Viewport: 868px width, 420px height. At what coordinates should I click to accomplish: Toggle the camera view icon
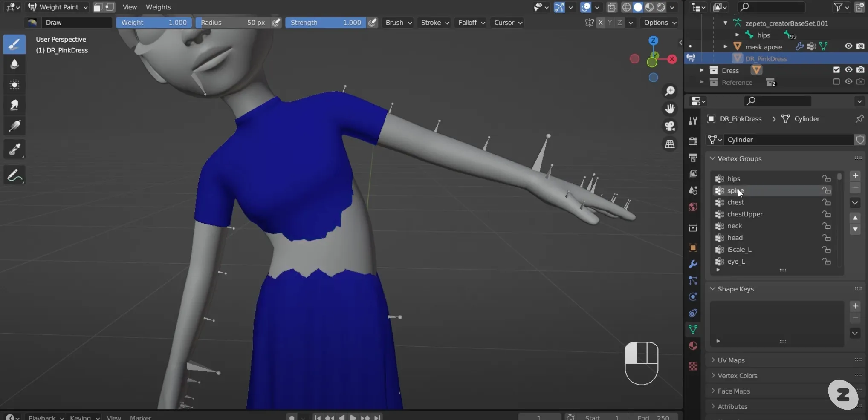click(x=670, y=126)
